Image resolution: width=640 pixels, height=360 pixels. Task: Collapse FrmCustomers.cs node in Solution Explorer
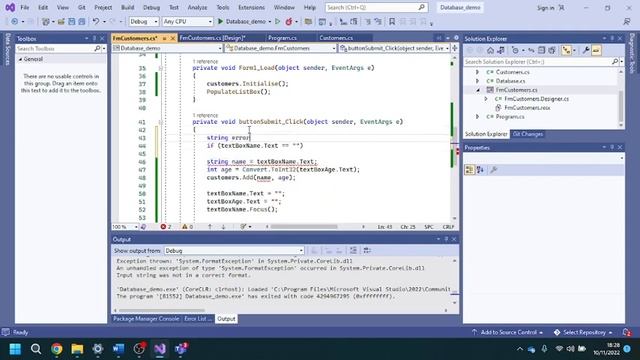478,90
